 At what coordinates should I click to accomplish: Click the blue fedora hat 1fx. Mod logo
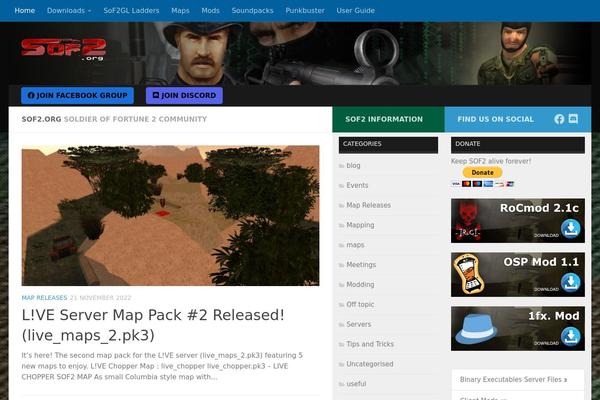pos(476,331)
